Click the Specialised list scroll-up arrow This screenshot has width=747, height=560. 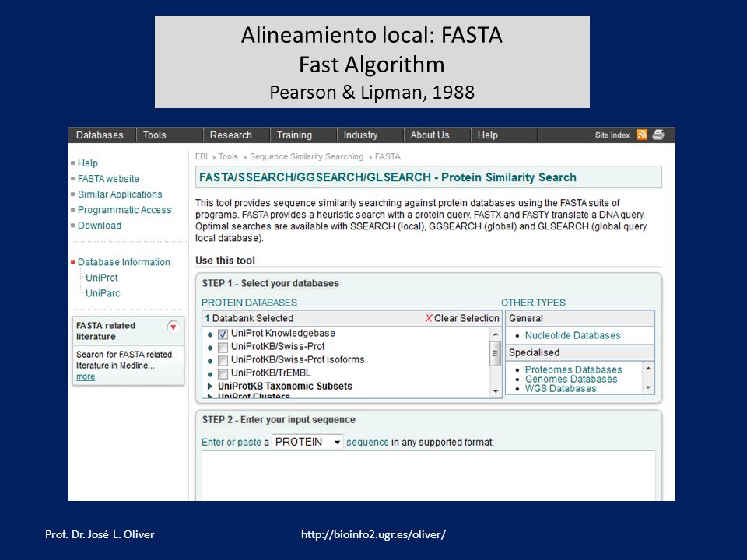click(648, 369)
